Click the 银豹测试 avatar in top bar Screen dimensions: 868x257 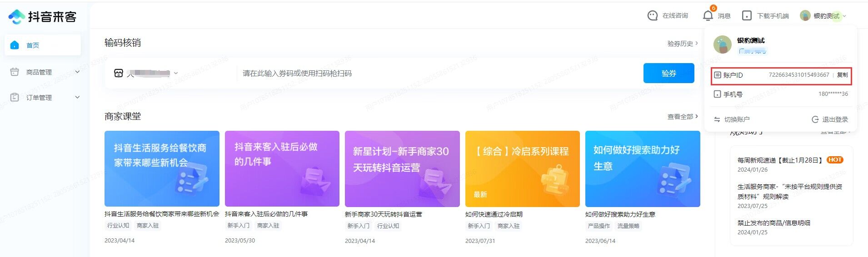coord(805,16)
